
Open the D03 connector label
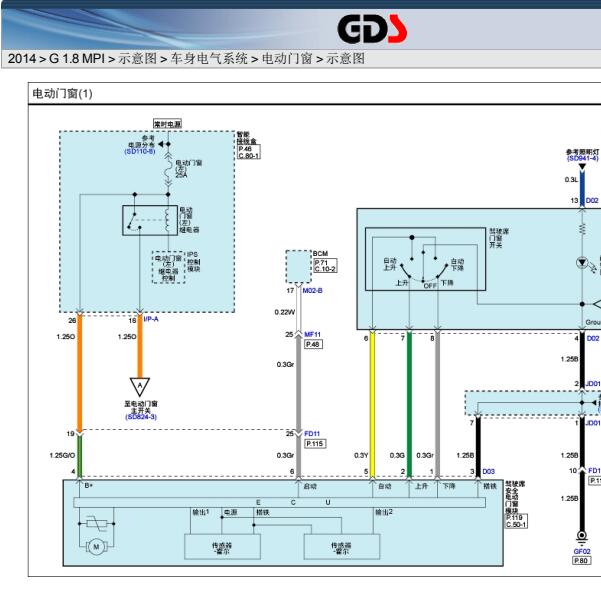(x=488, y=472)
